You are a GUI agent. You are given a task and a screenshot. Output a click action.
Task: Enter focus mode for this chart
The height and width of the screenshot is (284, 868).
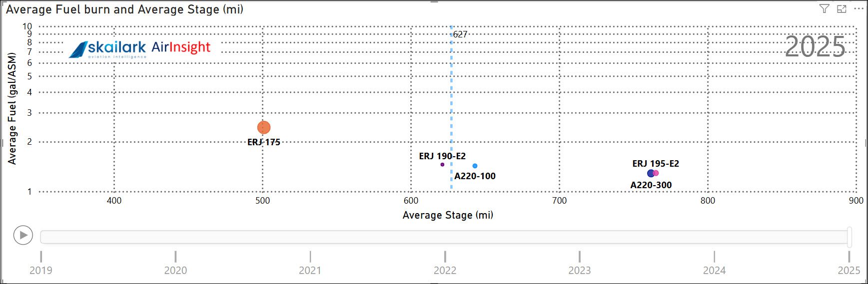(842, 9)
